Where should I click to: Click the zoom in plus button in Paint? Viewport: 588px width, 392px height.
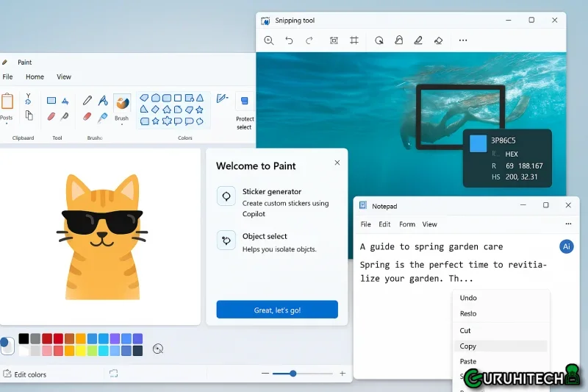pyautogui.click(x=343, y=373)
